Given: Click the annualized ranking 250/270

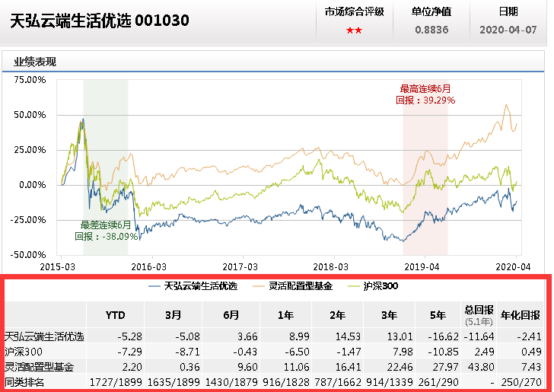Looking at the screenshot, I should [x=521, y=382].
